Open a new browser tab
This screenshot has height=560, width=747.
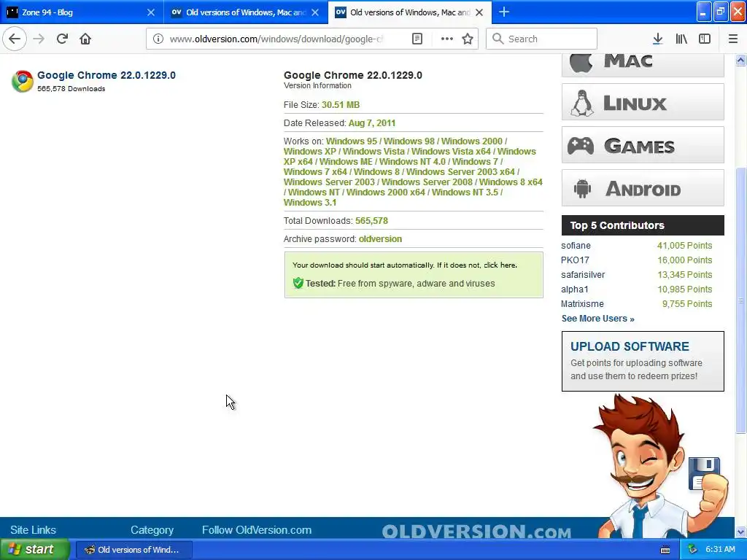504,12
